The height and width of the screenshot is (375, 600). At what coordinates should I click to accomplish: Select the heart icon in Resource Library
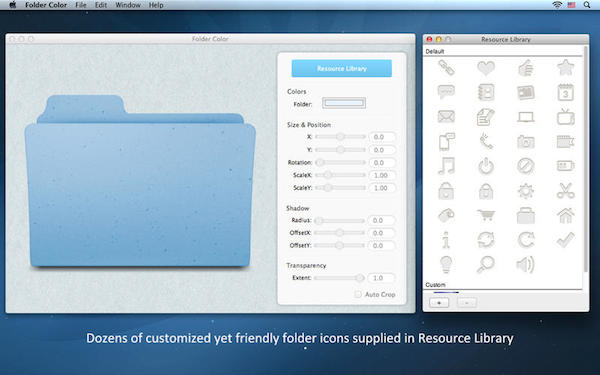[x=486, y=68]
